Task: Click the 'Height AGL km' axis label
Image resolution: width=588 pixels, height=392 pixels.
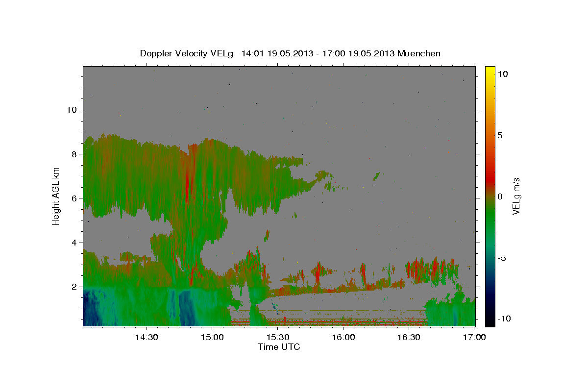Action: click(x=56, y=196)
